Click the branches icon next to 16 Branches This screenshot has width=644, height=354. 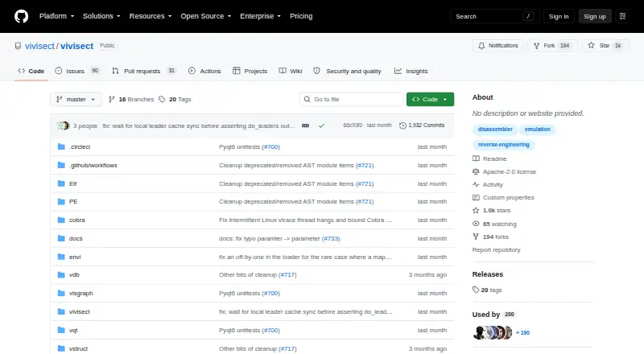[111, 100]
